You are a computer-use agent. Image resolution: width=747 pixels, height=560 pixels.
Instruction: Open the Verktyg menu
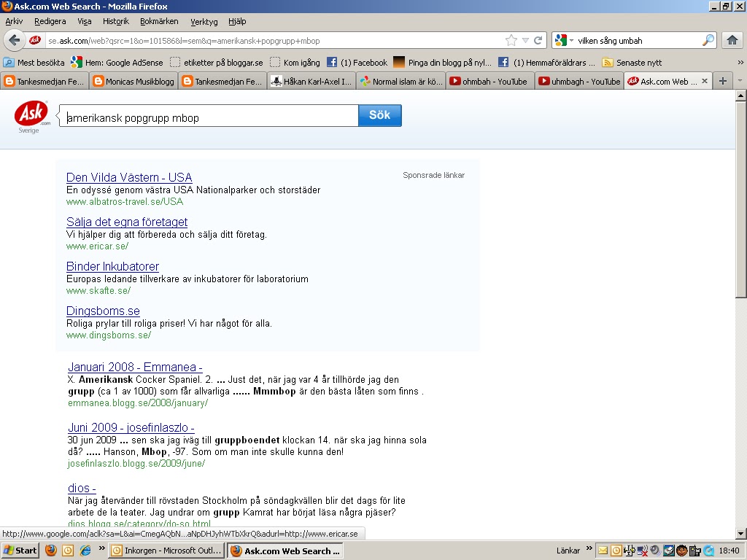click(x=204, y=21)
